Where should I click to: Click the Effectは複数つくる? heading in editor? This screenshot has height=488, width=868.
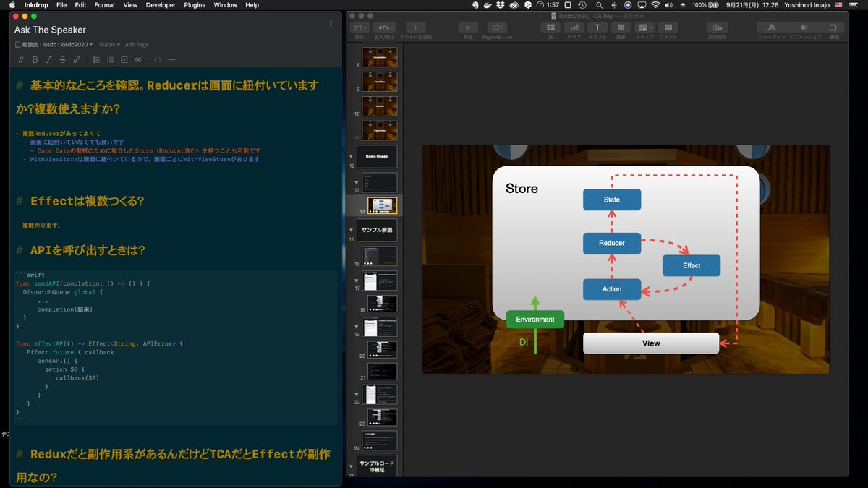87,201
